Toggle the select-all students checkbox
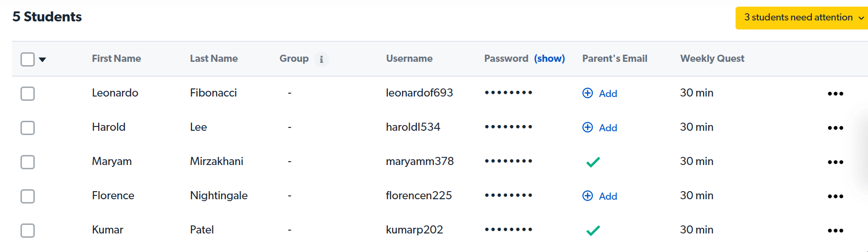This screenshot has height=252, width=868. pyautogui.click(x=28, y=59)
